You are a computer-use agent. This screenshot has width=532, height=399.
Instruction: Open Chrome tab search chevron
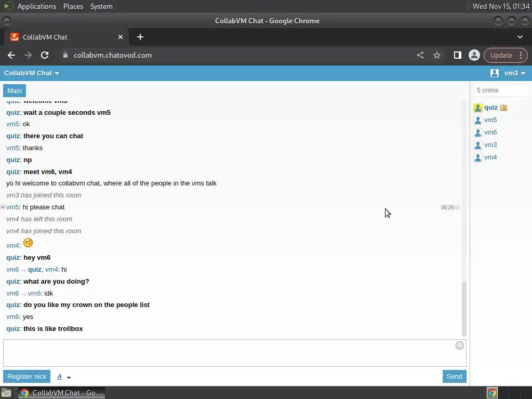click(x=520, y=37)
